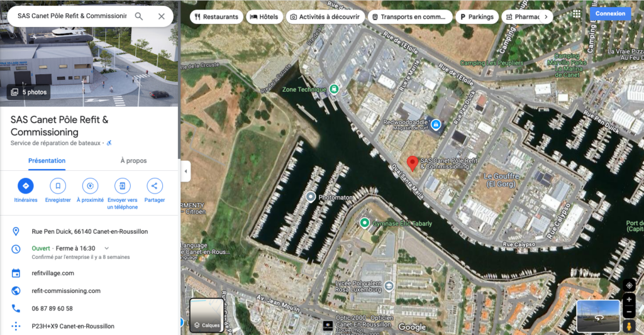Screen dimensions: 644x335
Task: Click the Itinéraires directions icon
Action: click(25, 186)
